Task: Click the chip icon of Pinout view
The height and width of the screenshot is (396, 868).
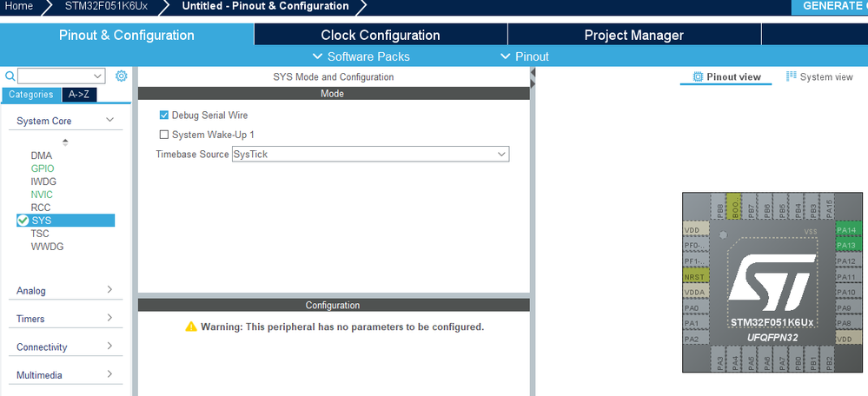Action: [x=698, y=76]
